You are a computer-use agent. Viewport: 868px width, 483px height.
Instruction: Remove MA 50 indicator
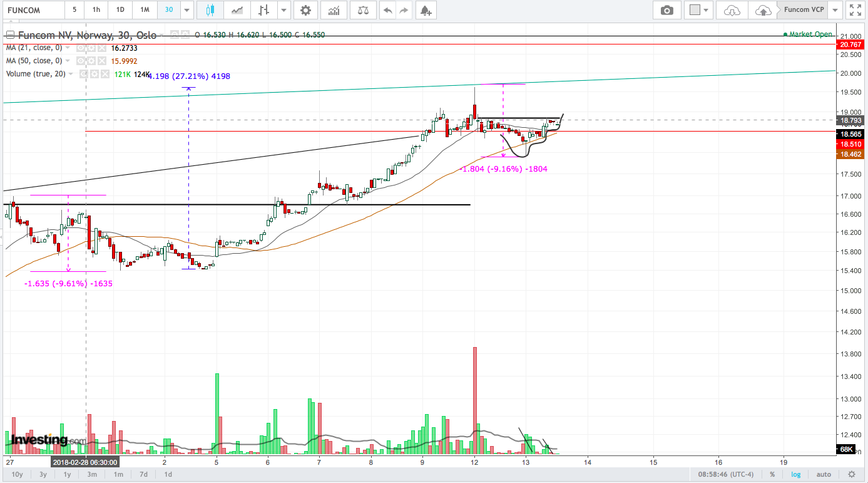[x=101, y=61]
